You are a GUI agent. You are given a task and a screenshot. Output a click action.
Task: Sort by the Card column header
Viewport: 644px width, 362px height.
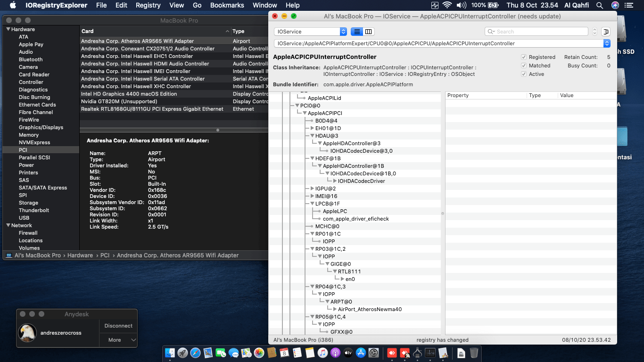point(155,31)
